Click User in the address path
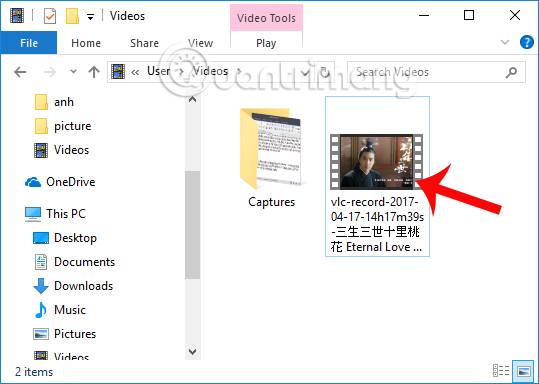Viewport: 539px width, 384px height. pos(158,71)
